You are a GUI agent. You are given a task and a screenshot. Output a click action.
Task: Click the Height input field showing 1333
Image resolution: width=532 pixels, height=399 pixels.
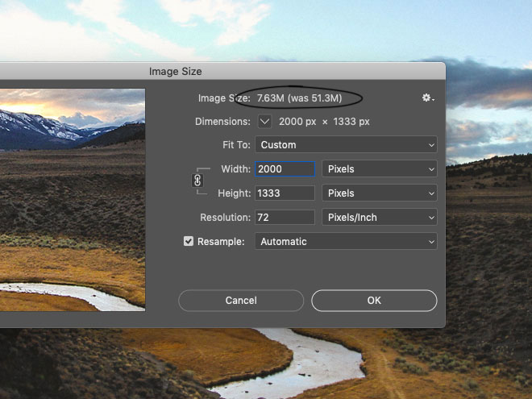(x=285, y=193)
